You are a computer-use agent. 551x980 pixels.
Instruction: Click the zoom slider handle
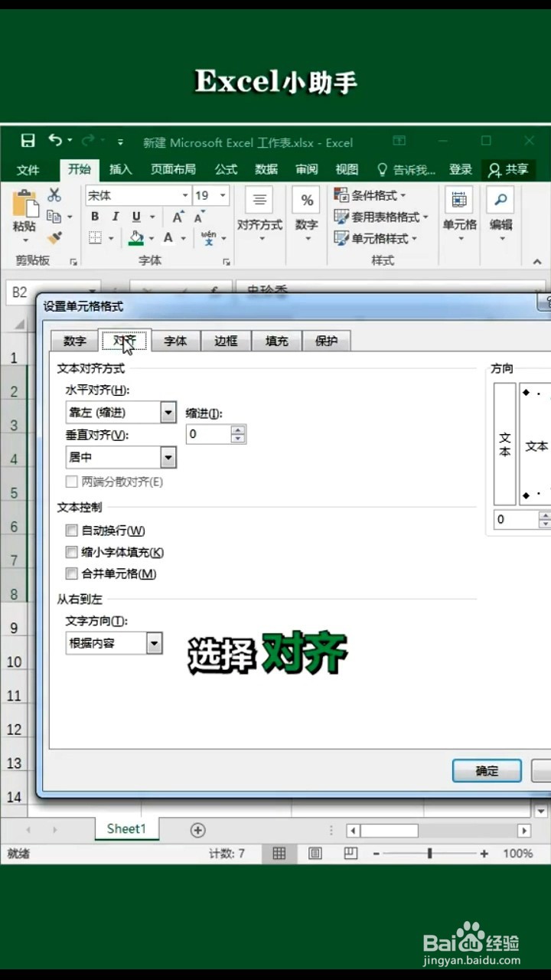click(x=430, y=853)
